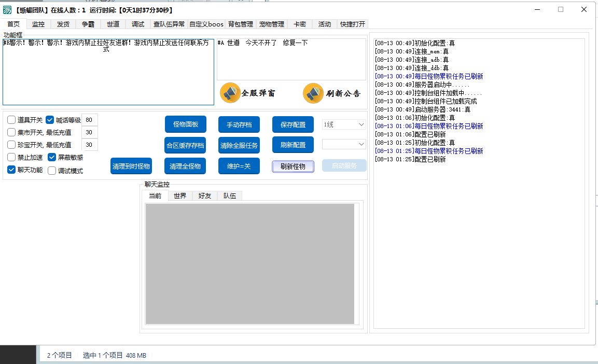Click the app icon in title bar

[8, 10]
